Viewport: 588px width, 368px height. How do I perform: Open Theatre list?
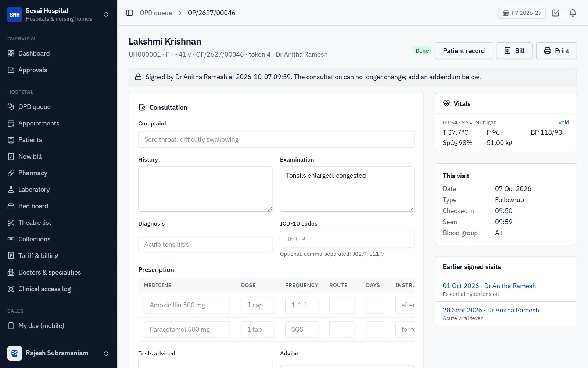[58, 223]
